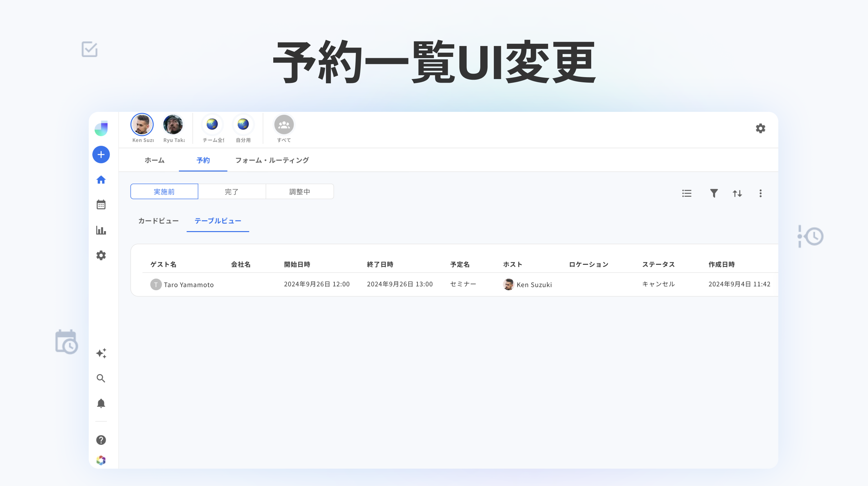This screenshot has height=486, width=868.
Task: Switch to the テーブルビュー (Table View) tab
Action: (219, 221)
